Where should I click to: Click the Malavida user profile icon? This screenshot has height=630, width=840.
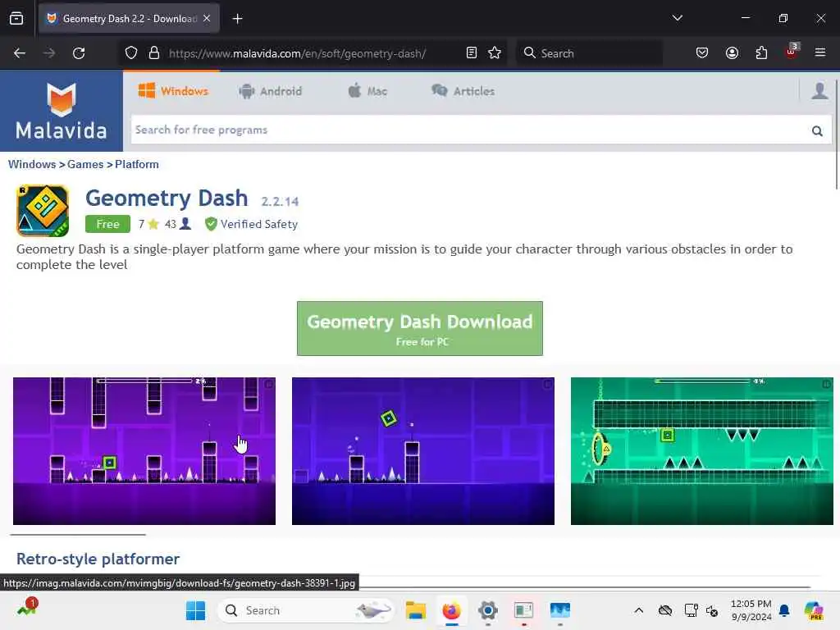819,91
